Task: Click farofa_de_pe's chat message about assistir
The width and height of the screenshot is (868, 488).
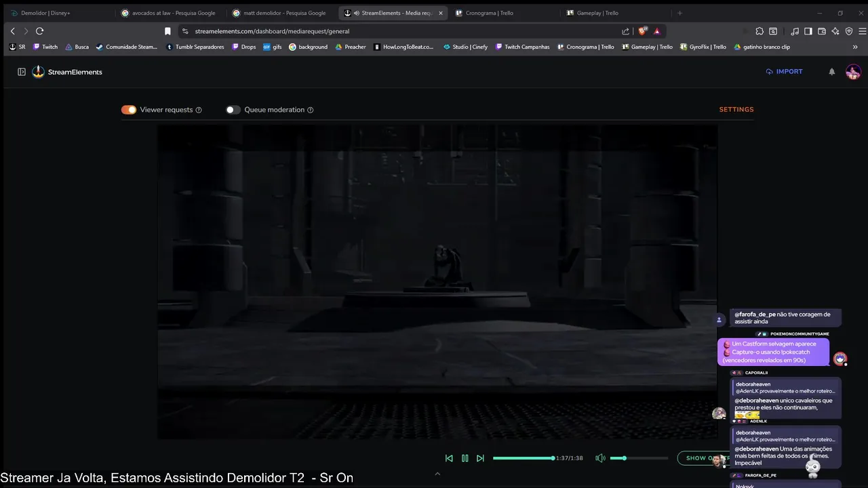Action: (785, 318)
